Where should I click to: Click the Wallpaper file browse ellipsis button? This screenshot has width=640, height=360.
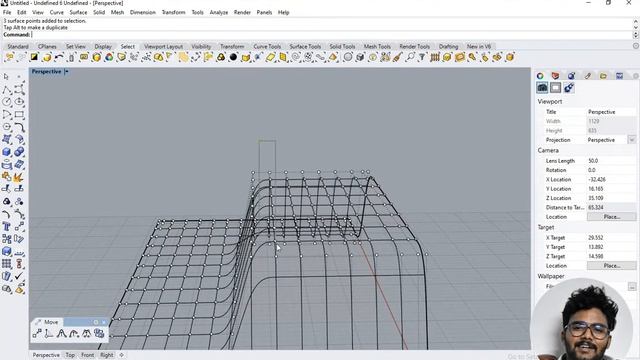tap(632, 287)
